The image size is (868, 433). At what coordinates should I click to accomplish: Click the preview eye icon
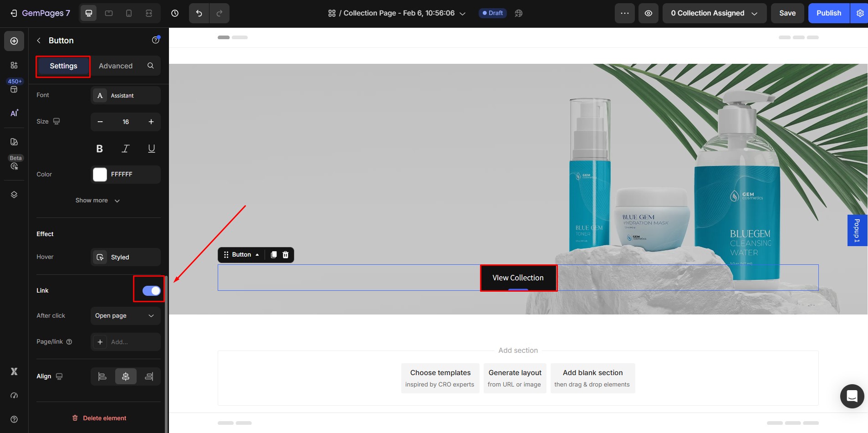(x=648, y=13)
